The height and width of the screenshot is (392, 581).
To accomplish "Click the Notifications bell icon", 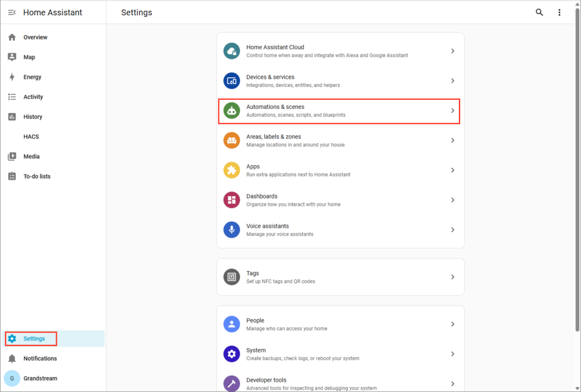I will pos(12,359).
